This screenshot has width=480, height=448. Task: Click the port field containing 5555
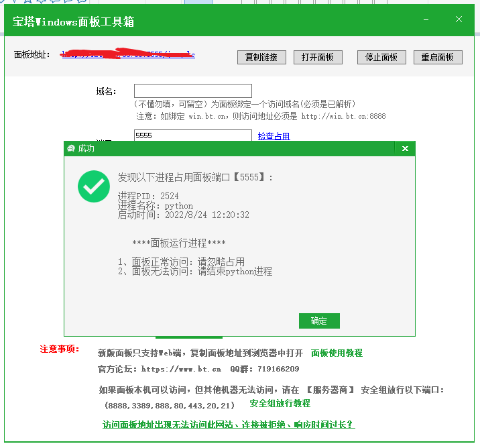tap(193, 135)
